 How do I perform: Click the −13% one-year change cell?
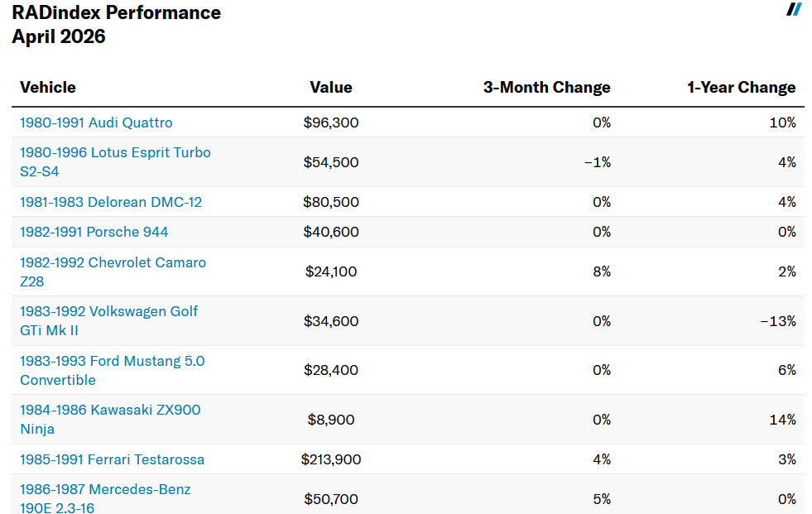(x=778, y=321)
